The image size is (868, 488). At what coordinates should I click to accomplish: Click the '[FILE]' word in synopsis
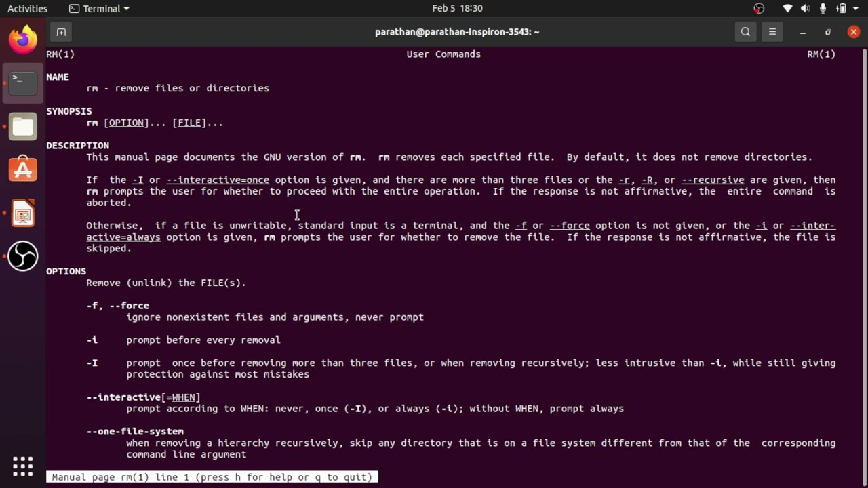[x=189, y=123]
